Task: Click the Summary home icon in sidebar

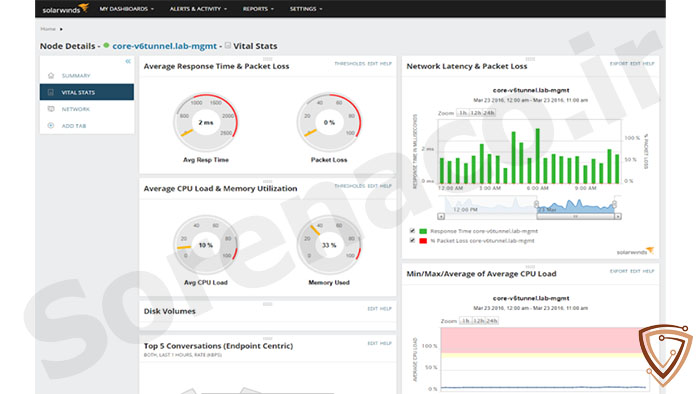Action: point(51,75)
